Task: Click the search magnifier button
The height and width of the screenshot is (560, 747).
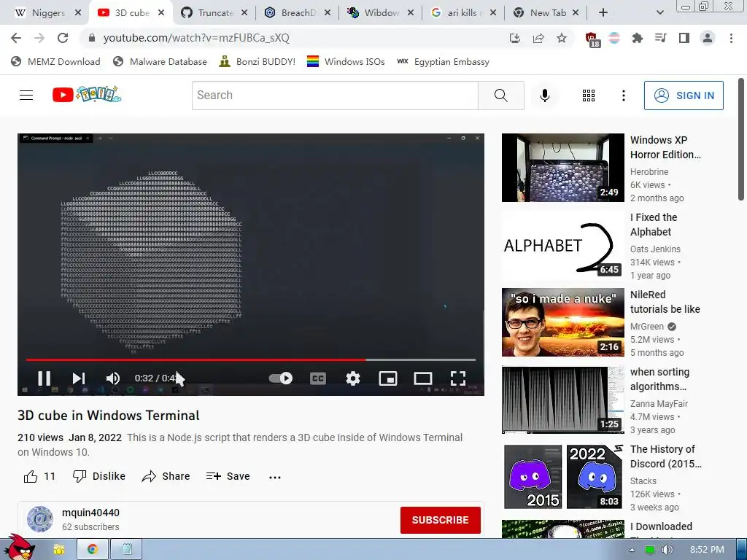Action: click(500, 96)
